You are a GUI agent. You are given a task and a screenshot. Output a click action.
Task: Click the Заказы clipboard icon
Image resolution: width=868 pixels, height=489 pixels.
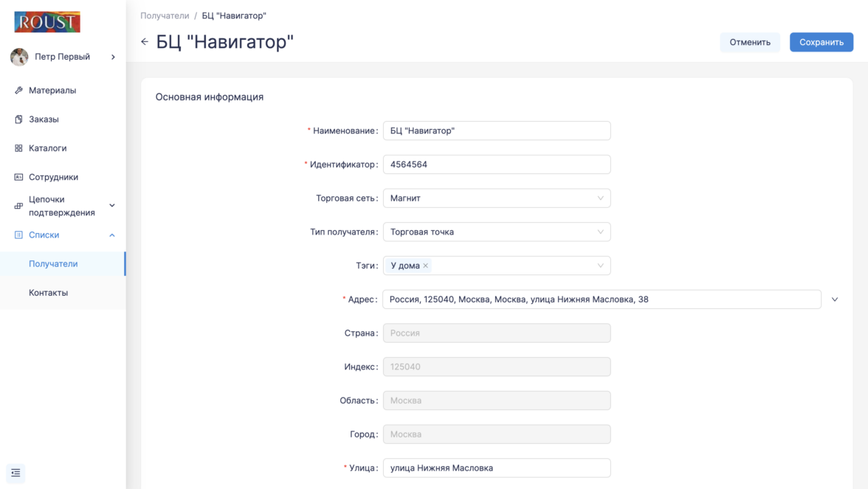18,119
